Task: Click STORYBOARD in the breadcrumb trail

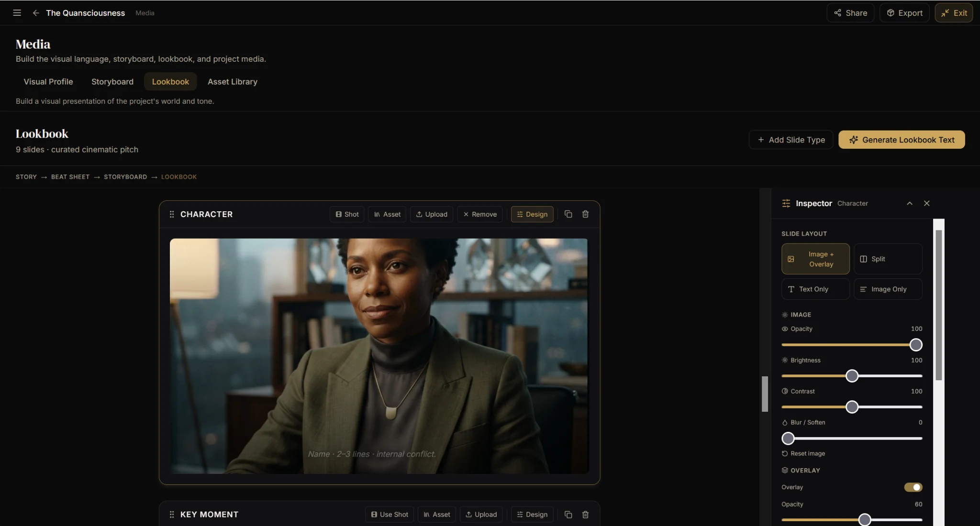Action: tap(125, 177)
